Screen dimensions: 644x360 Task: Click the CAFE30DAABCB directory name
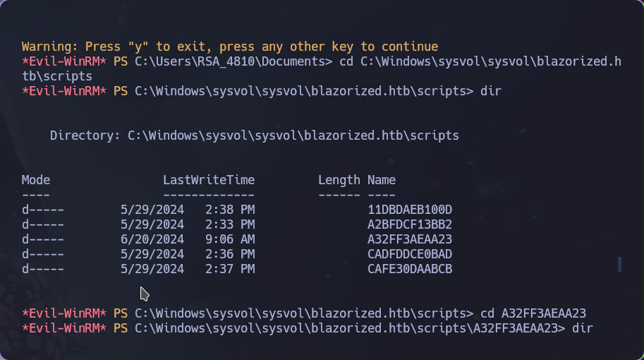click(410, 269)
